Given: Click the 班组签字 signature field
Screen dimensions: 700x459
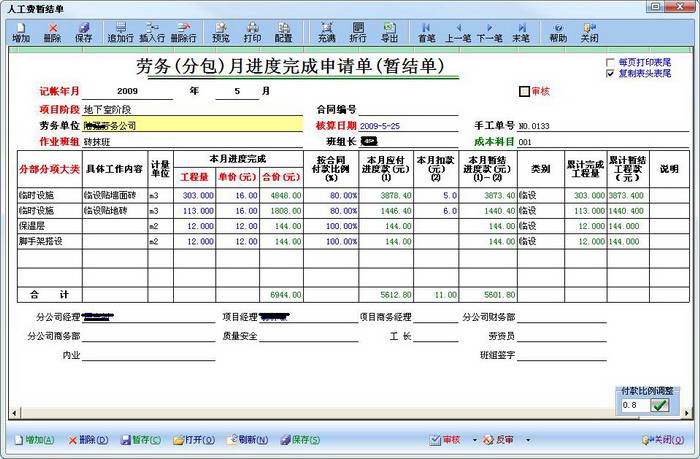Looking at the screenshot, I should (562, 355).
